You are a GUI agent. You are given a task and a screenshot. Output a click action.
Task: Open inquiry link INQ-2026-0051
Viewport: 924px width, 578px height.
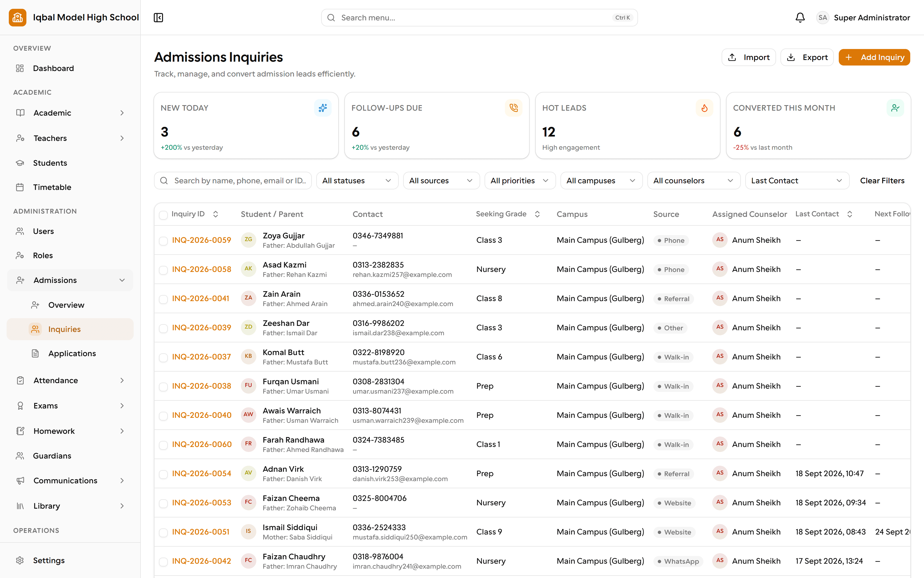point(200,532)
